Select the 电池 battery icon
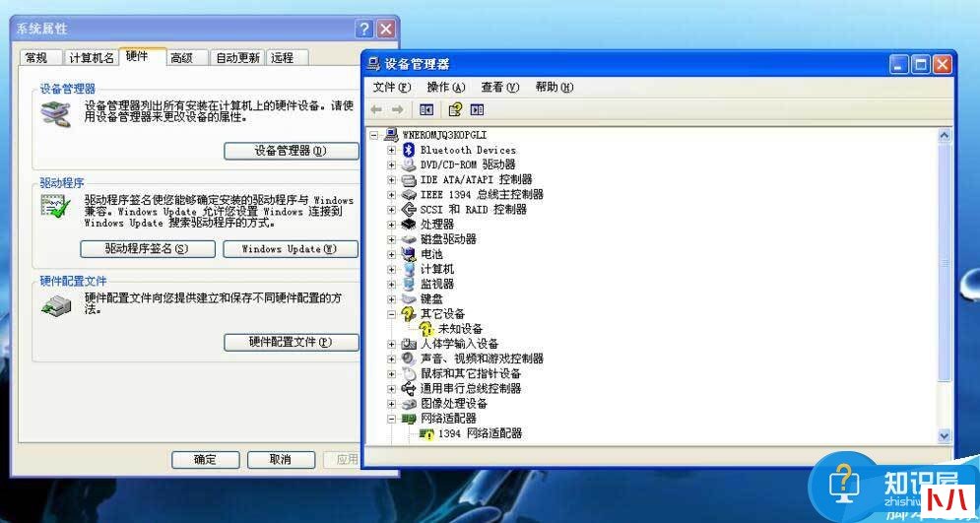 coord(409,254)
